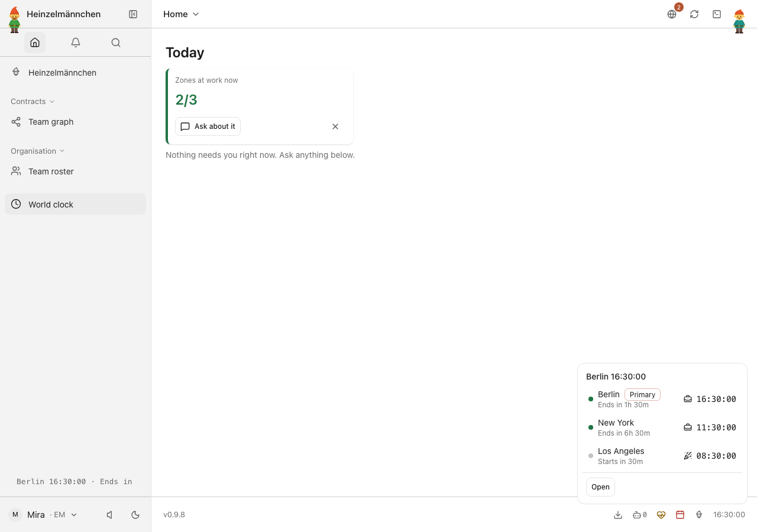Collapse the Organisation section
The width and height of the screenshot is (757, 532).
tap(38, 151)
